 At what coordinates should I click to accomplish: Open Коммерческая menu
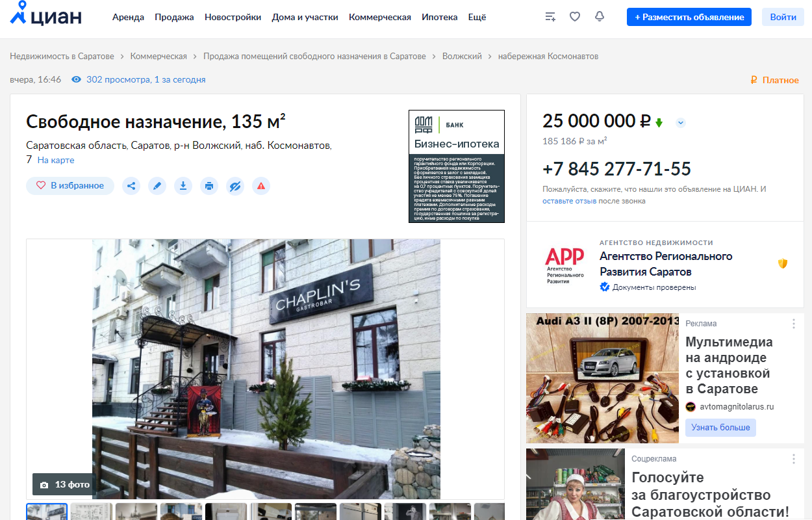380,18
